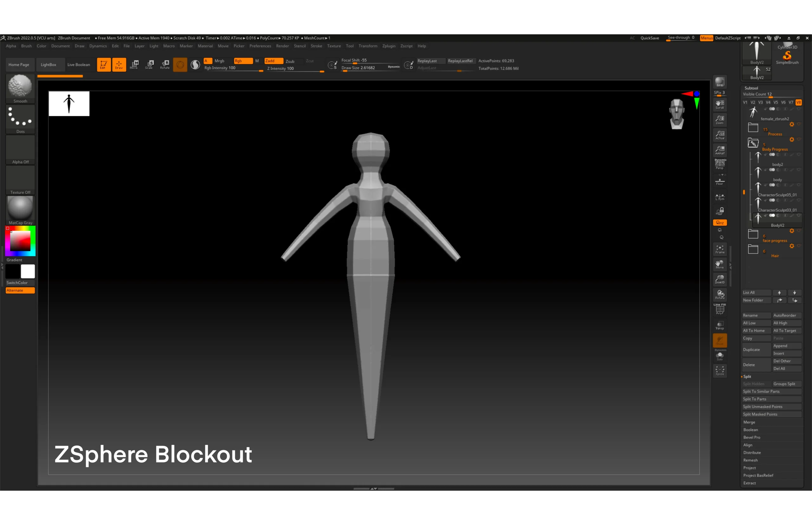Activate Edit mode button
Screen dimensions: 812x525
point(104,64)
